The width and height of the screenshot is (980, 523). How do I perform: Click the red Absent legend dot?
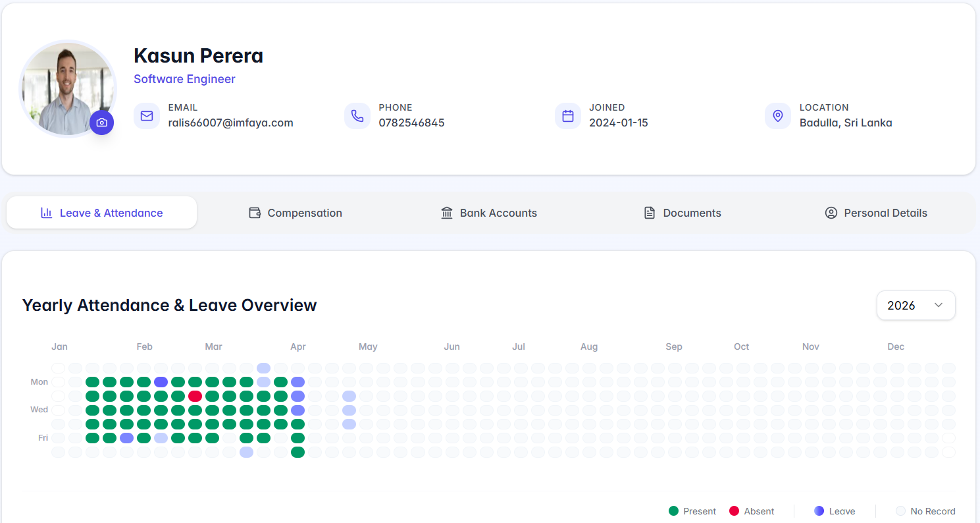click(x=735, y=511)
